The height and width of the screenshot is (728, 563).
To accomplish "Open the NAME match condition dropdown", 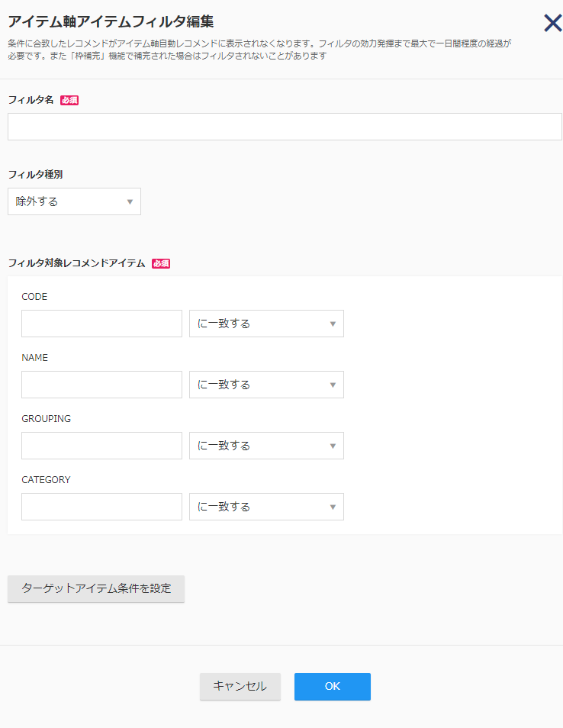I will tap(266, 385).
